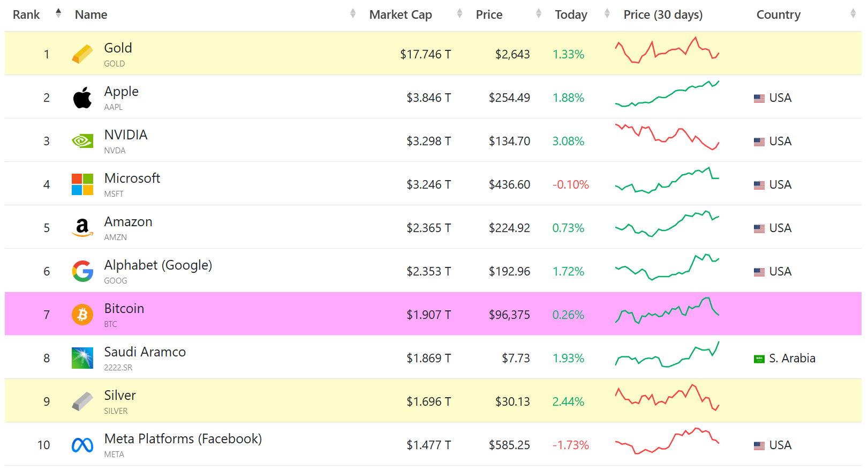868x469 pixels.
Task: Click the S. Arabia country label
Action: tap(792, 358)
